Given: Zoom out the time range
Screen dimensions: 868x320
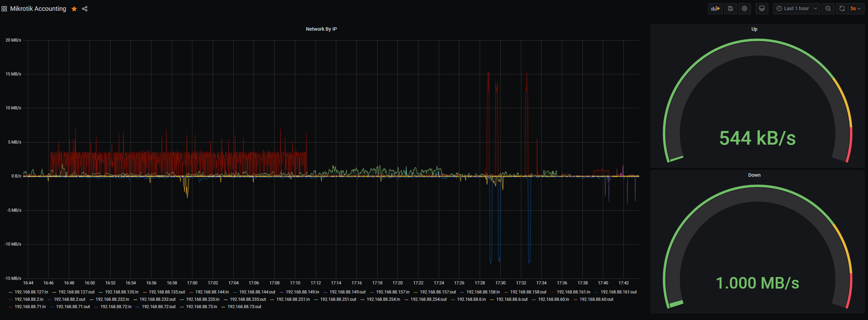Looking at the screenshot, I should coord(828,9).
